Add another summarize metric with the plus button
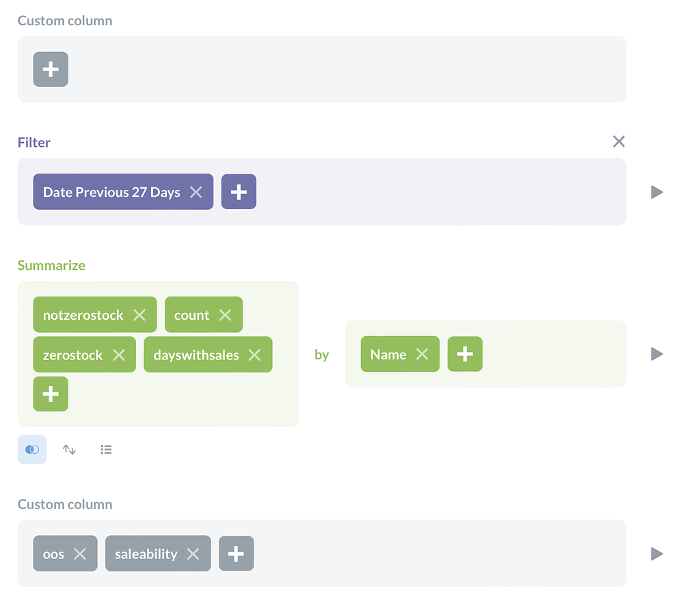Screen dimensions: 700x600 (51, 394)
